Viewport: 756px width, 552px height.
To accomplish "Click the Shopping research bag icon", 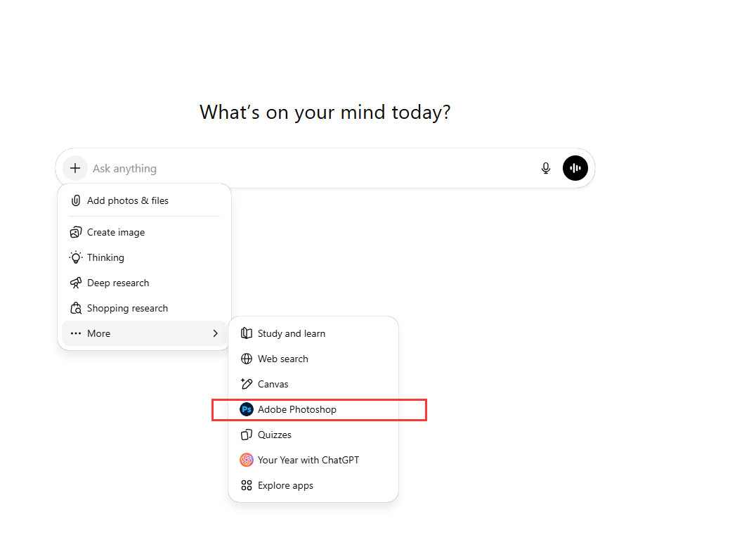I will [76, 308].
